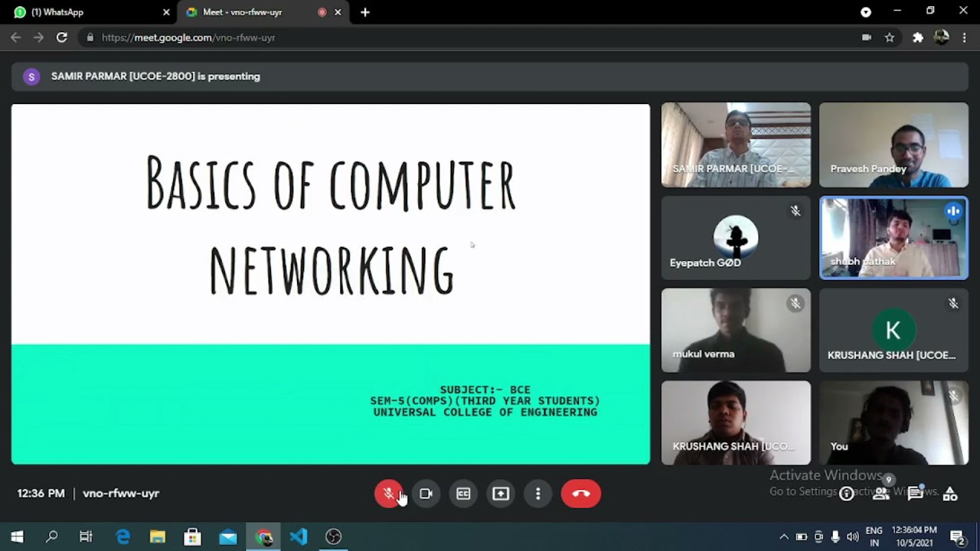The height and width of the screenshot is (551, 980).
Task: Open the Windows notification center
Action: coord(957,537)
